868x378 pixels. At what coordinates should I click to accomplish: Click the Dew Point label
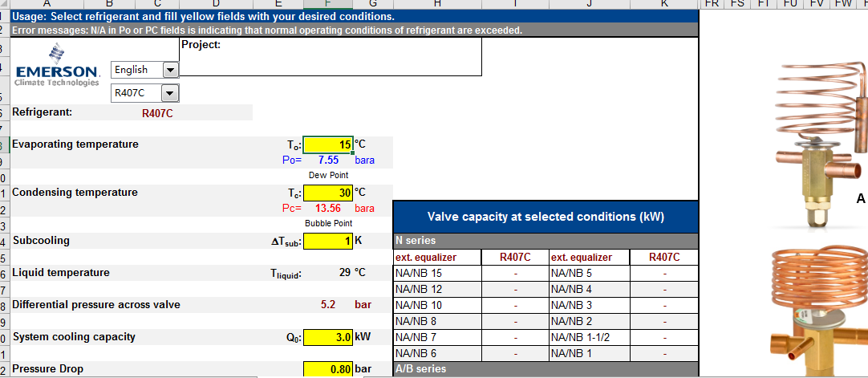coord(328,176)
